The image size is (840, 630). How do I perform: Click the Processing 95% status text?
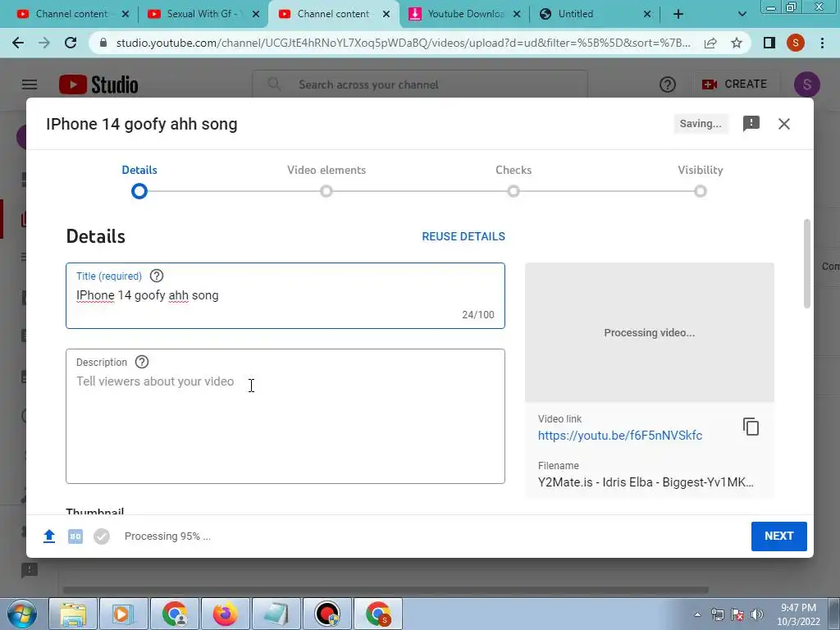coord(167,536)
